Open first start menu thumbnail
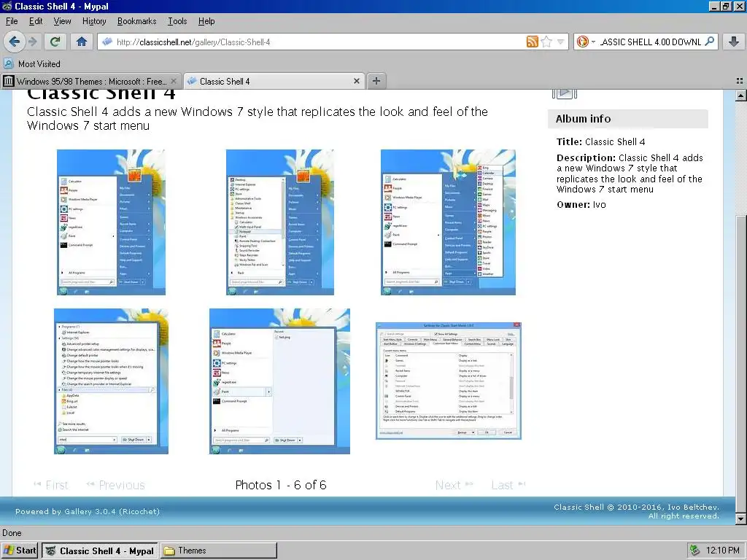 coord(111,222)
